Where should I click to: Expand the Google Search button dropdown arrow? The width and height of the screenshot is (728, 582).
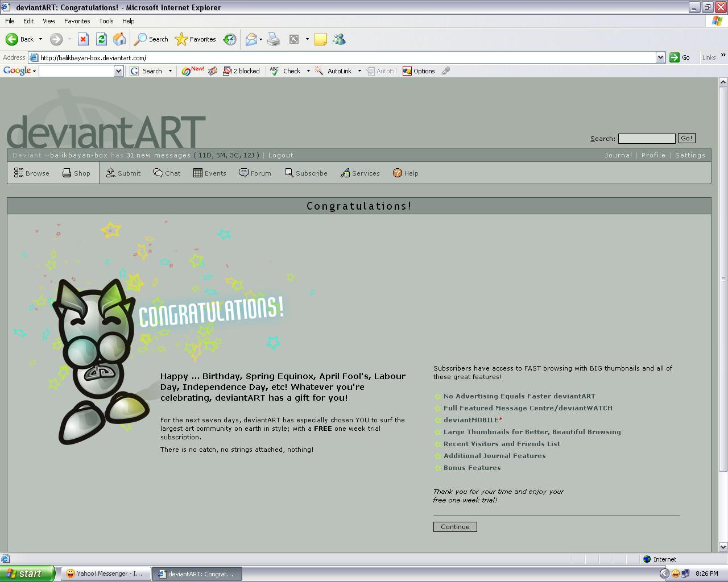coord(170,71)
